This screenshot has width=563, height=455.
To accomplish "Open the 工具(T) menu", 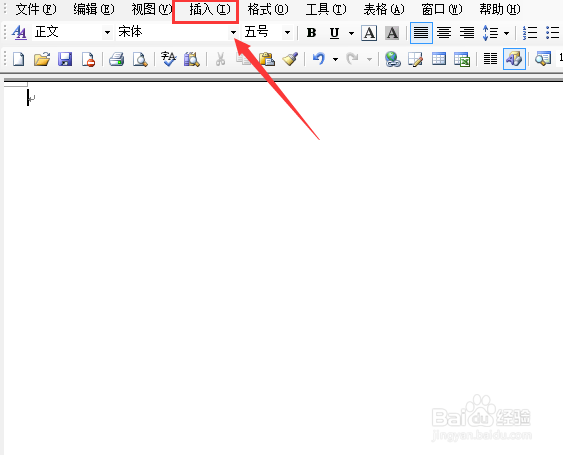I will pyautogui.click(x=326, y=9).
